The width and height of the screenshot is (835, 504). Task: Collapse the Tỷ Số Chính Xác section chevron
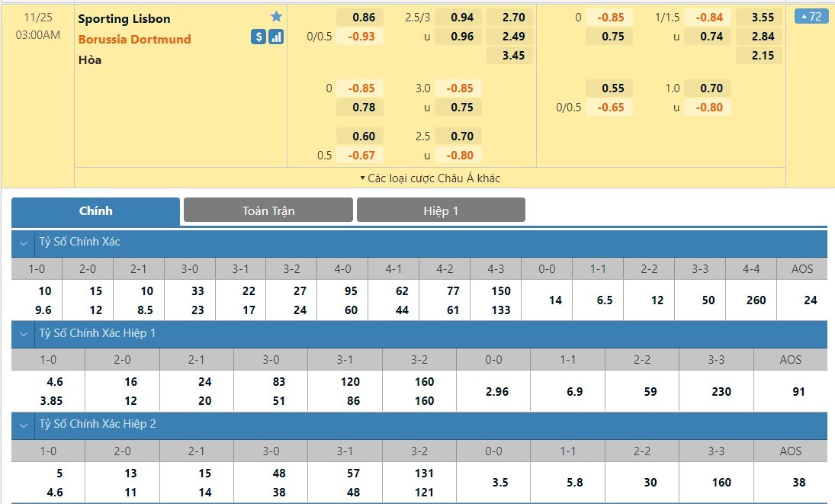(x=24, y=242)
